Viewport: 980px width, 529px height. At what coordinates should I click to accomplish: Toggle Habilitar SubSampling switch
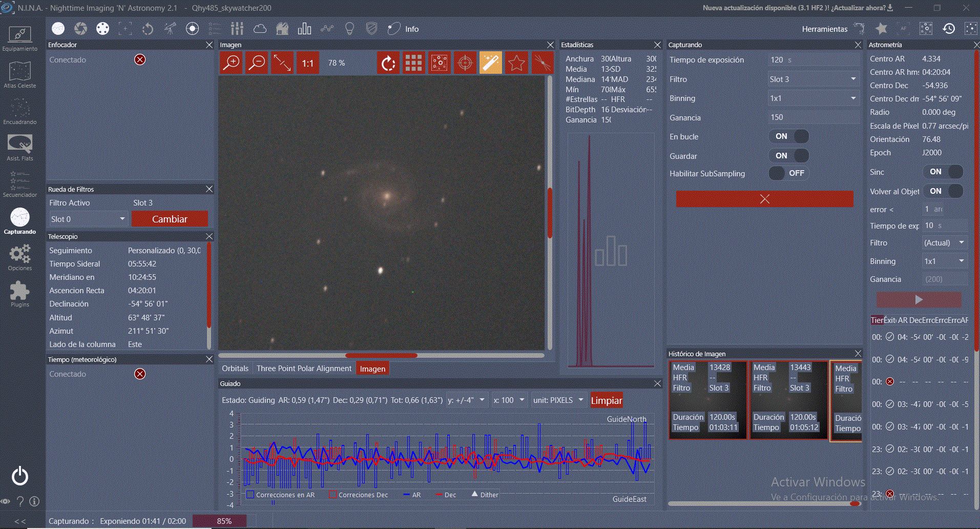click(x=788, y=173)
